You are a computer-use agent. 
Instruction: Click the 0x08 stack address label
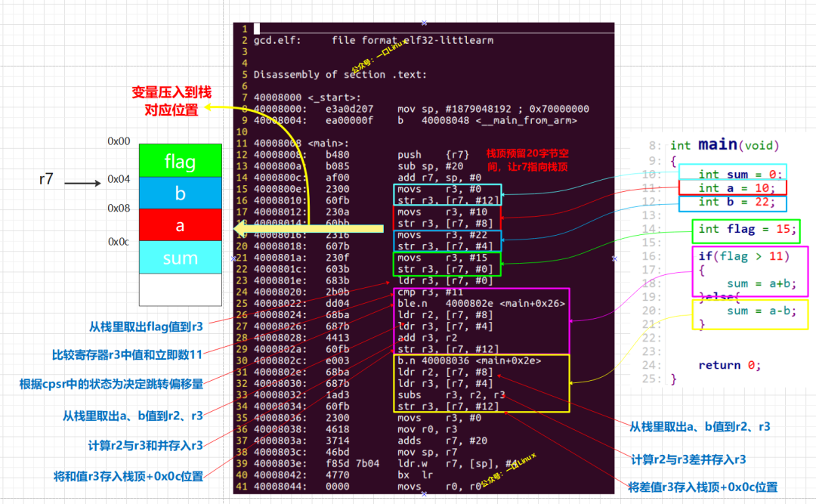[119, 209]
